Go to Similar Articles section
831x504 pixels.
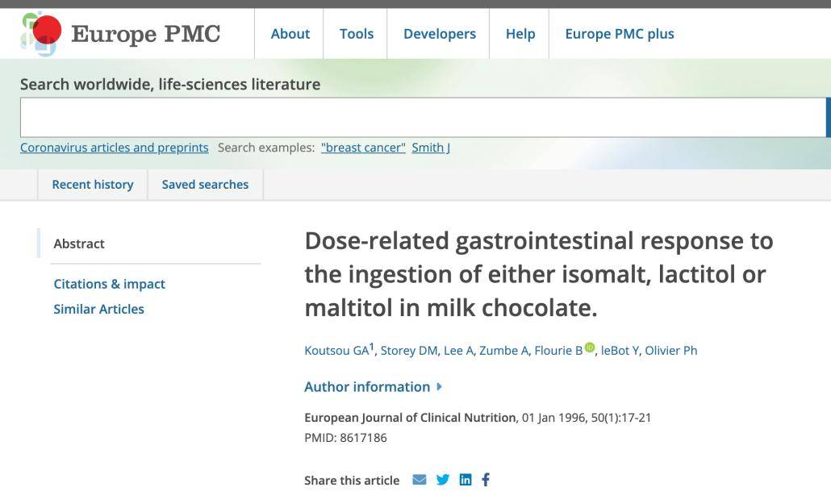click(98, 309)
